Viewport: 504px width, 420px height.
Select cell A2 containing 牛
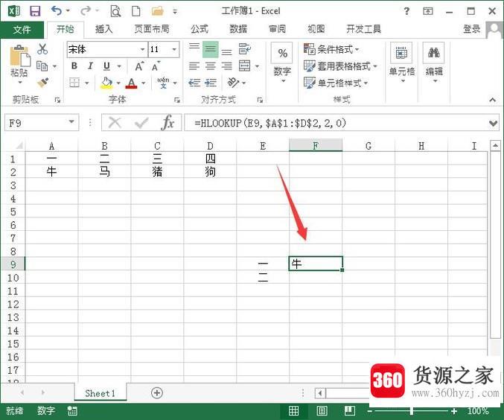pos(51,172)
